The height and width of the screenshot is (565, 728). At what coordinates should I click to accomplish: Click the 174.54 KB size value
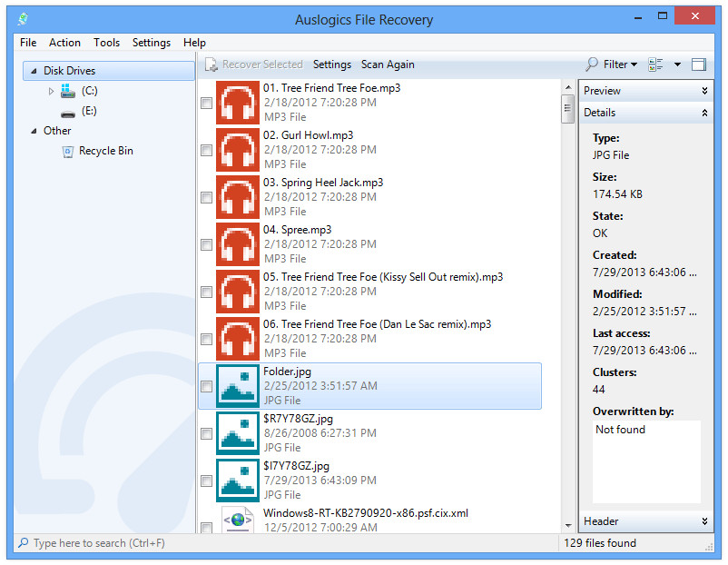click(x=617, y=194)
